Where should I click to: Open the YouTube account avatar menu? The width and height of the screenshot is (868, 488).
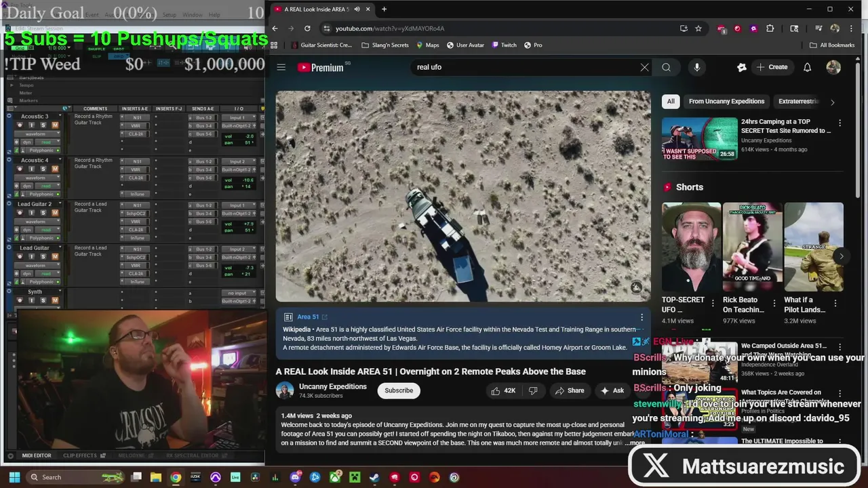coord(833,67)
